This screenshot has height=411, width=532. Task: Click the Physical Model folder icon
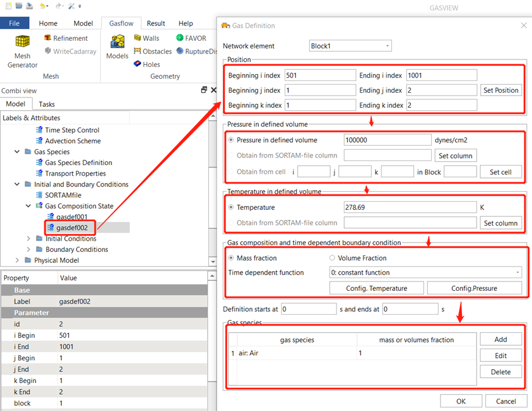28,260
